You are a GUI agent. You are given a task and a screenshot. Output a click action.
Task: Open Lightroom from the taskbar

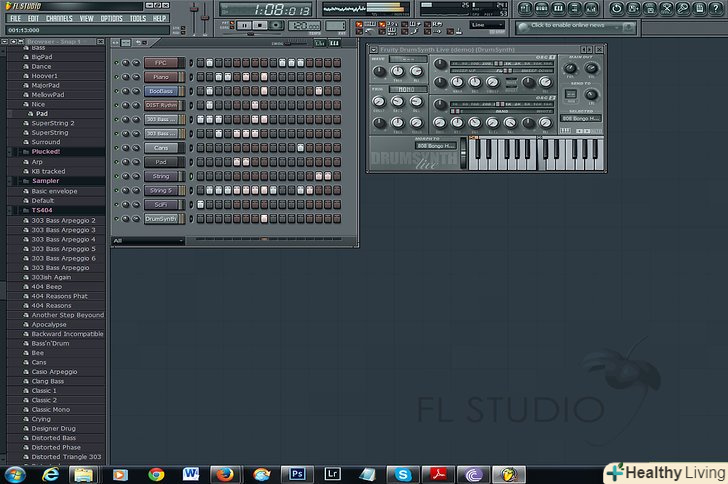(x=332, y=473)
